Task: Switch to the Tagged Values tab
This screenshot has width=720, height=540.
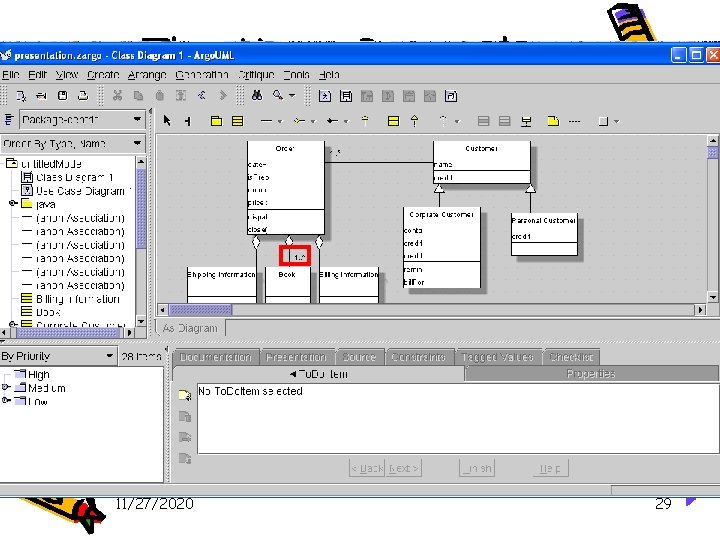Action: (x=497, y=357)
